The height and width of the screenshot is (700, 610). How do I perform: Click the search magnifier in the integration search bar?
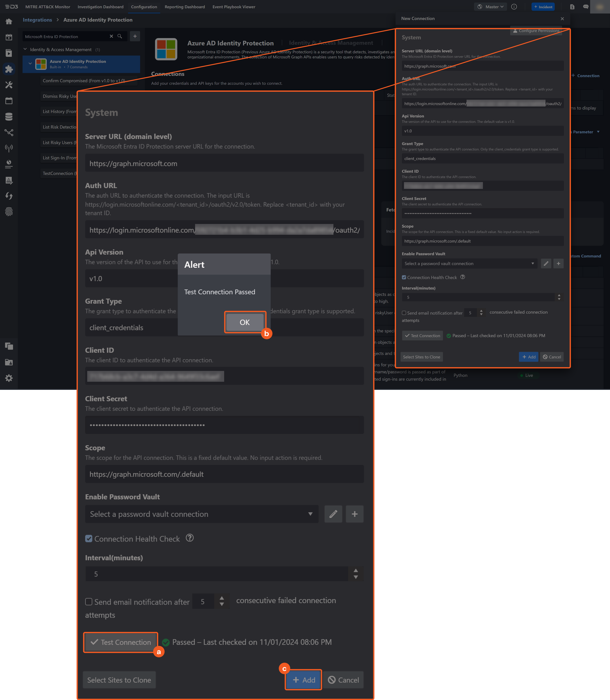tap(119, 36)
